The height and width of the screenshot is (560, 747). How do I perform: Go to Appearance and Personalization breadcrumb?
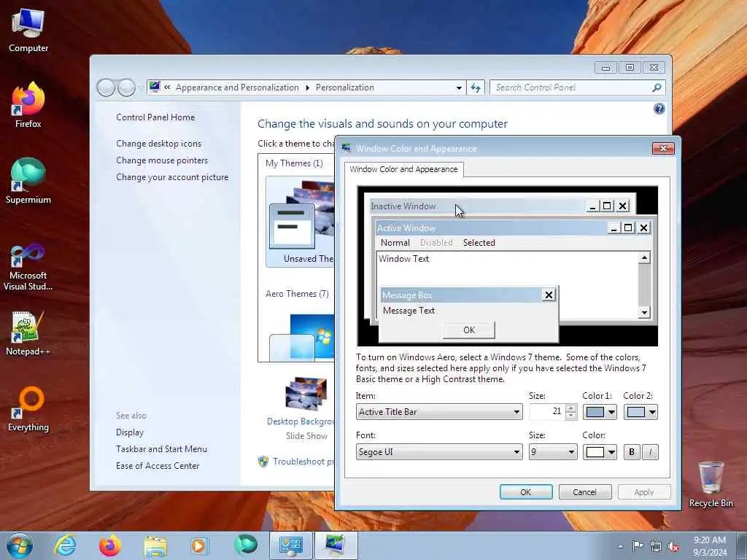point(237,87)
